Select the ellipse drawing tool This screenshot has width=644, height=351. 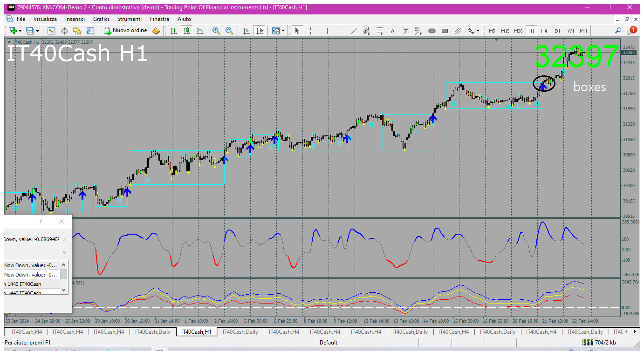pyautogui.click(x=432, y=31)
